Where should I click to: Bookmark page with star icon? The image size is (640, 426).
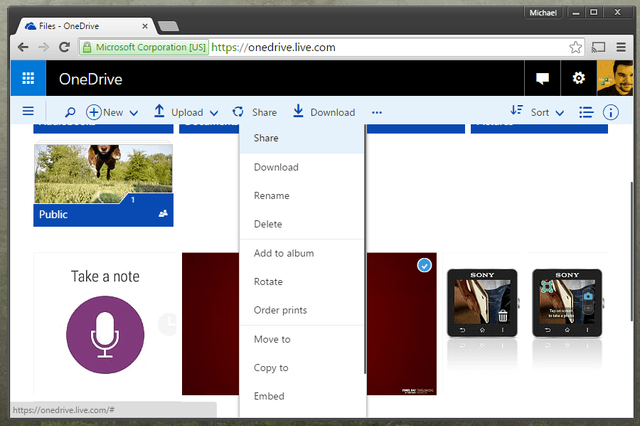click(x=576, y=47)
